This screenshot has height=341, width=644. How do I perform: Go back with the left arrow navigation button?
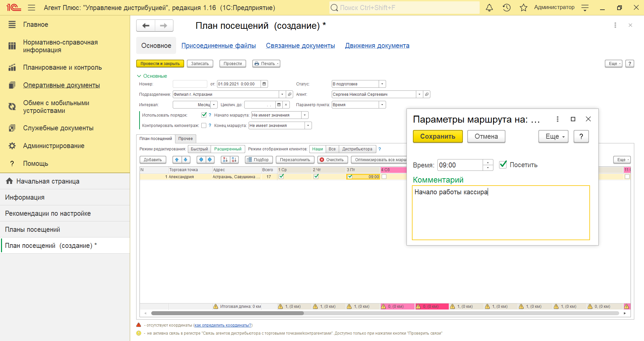tap(146, 25)
